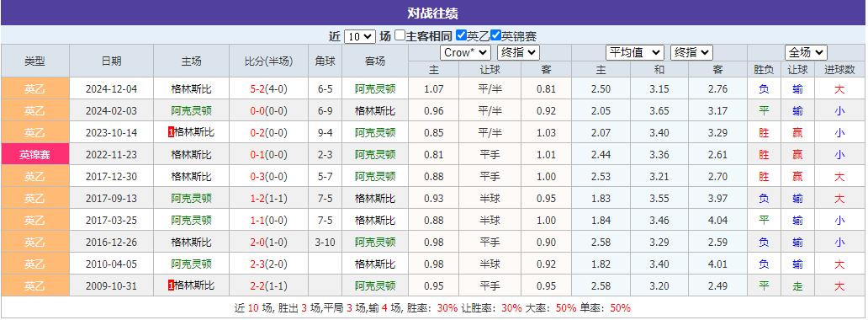Click the 胜率: 30% summary text

pyautogui.click(x=431, y=308)
